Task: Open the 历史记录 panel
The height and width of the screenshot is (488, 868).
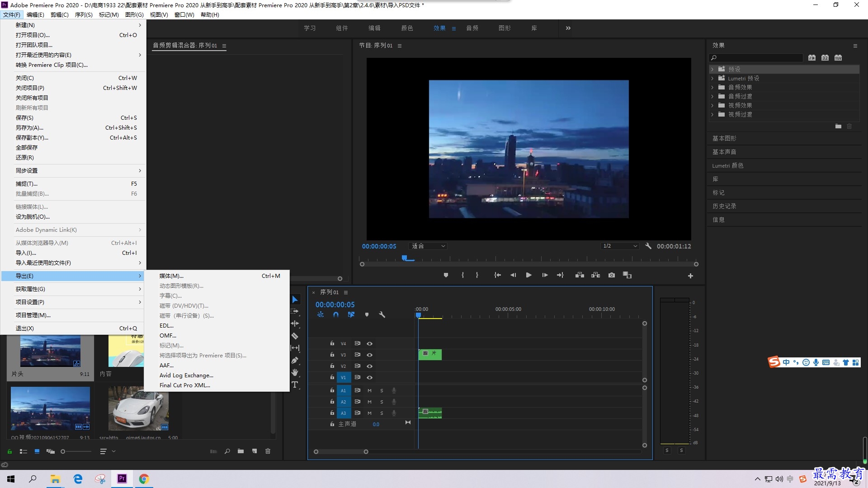Action: pos(724,206)
